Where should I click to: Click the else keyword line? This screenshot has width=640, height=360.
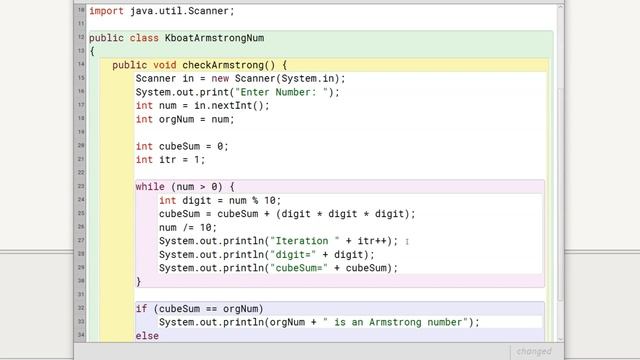click(147, 336)
